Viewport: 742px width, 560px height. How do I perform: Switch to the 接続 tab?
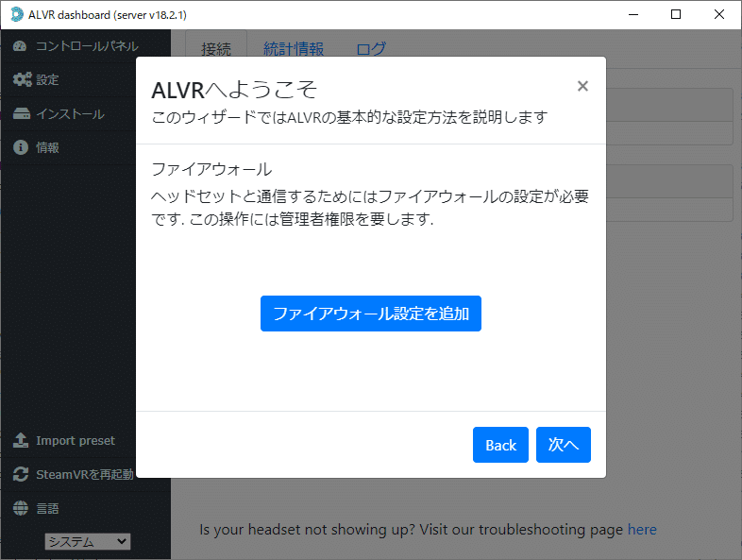click(x=216, y=49)
